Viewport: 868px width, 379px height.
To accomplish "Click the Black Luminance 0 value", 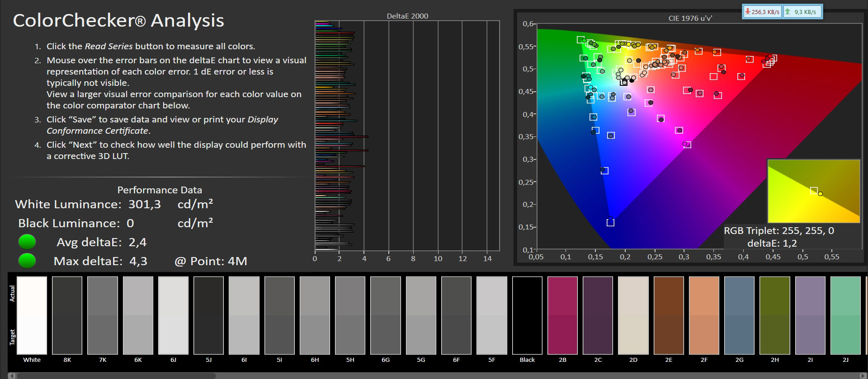I will (x=130, y=223).
